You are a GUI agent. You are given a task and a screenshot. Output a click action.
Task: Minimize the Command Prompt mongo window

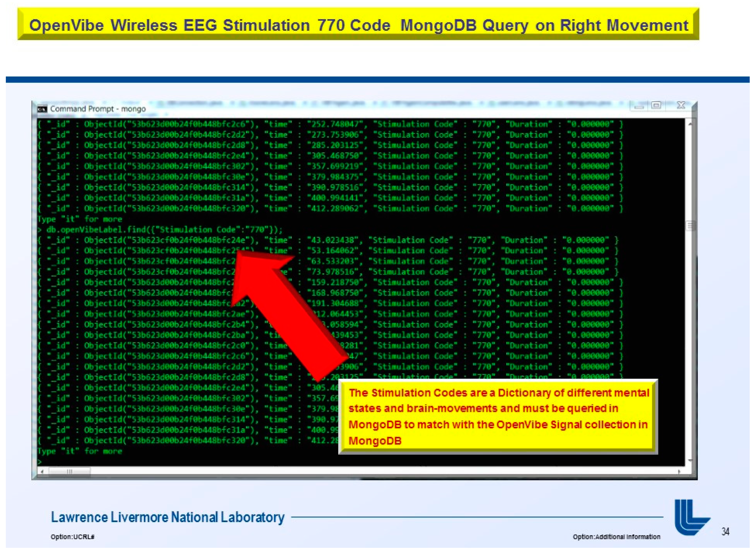(639, 106)
